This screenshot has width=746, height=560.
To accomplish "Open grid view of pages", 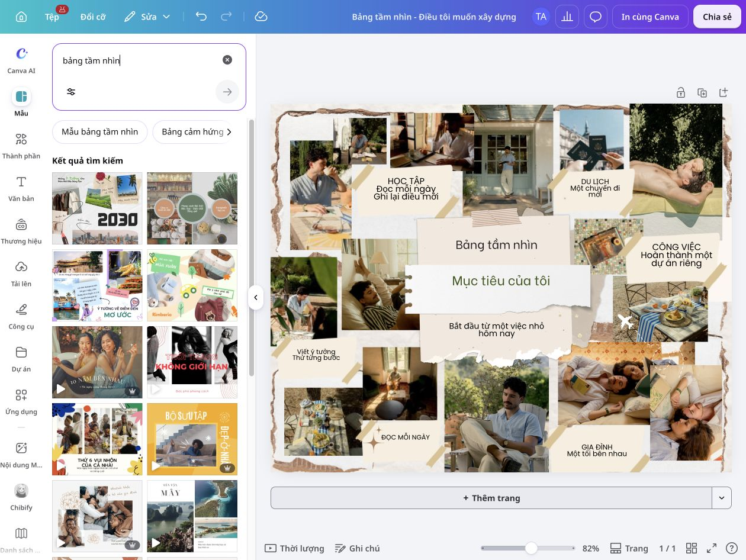I will click(x=692, y=548).
